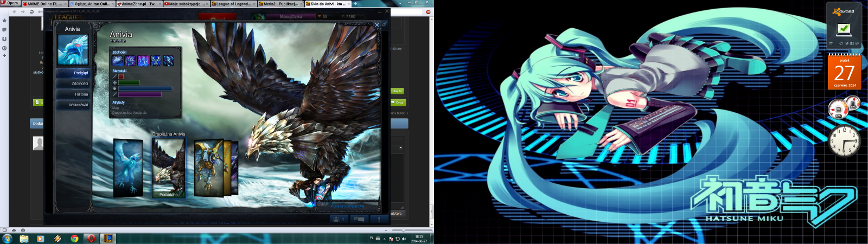Select Anivia's first ability icon
The width and height of the screenshot is (868, 244).
pos(118,61)
